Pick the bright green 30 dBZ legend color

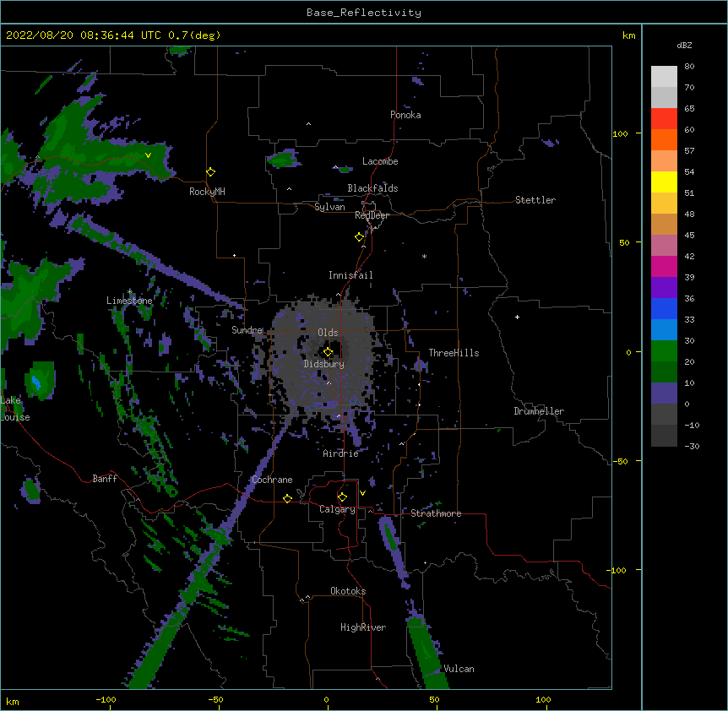point(664,351)
